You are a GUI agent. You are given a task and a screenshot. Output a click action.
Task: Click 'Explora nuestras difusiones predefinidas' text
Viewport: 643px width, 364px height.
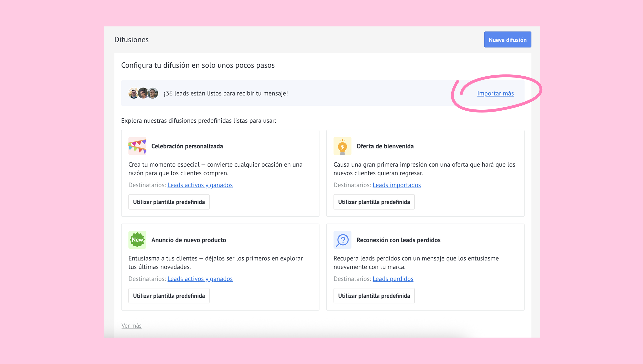coord(199,121)
